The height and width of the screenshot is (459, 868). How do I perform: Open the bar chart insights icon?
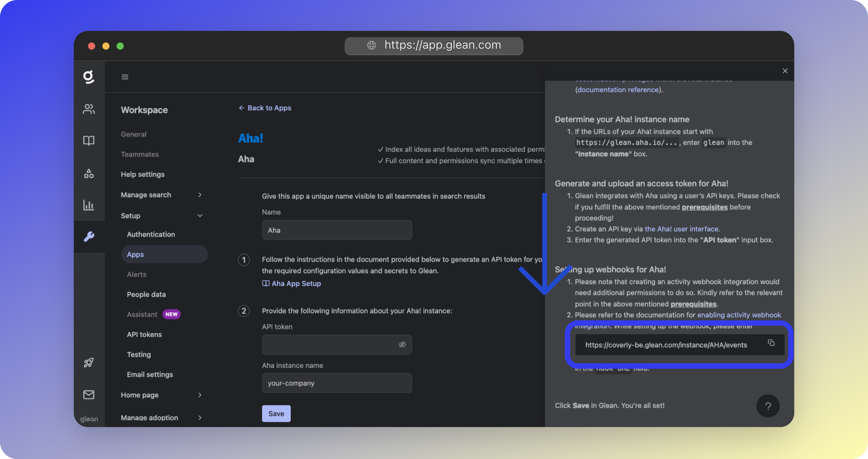click(x=89, y=205)
